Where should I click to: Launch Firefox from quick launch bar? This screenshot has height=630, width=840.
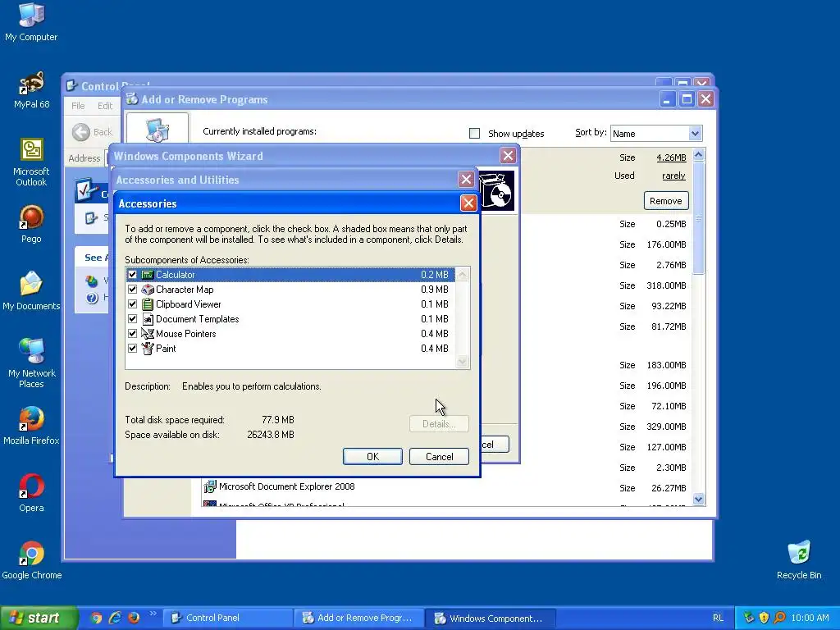pos(134,618)
